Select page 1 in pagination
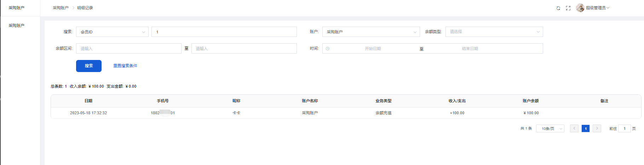This screenshot has height=165, width=644. (x=586, y=128)
